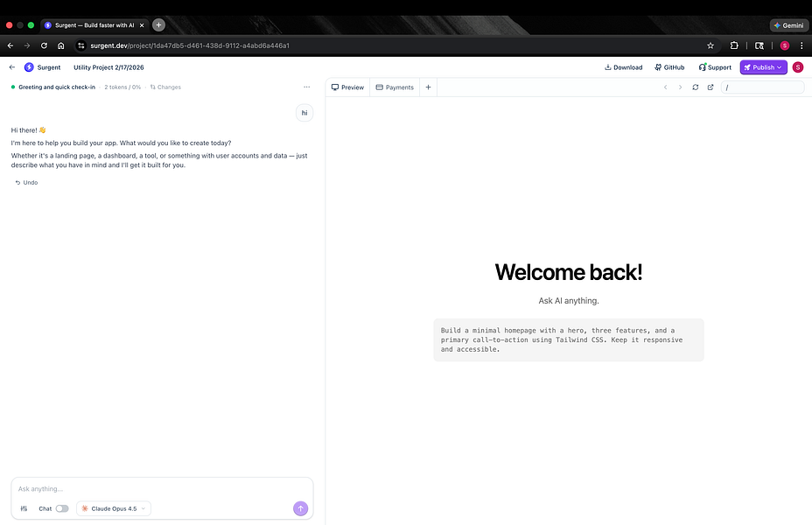Click the Welcome back! heading

569,272
